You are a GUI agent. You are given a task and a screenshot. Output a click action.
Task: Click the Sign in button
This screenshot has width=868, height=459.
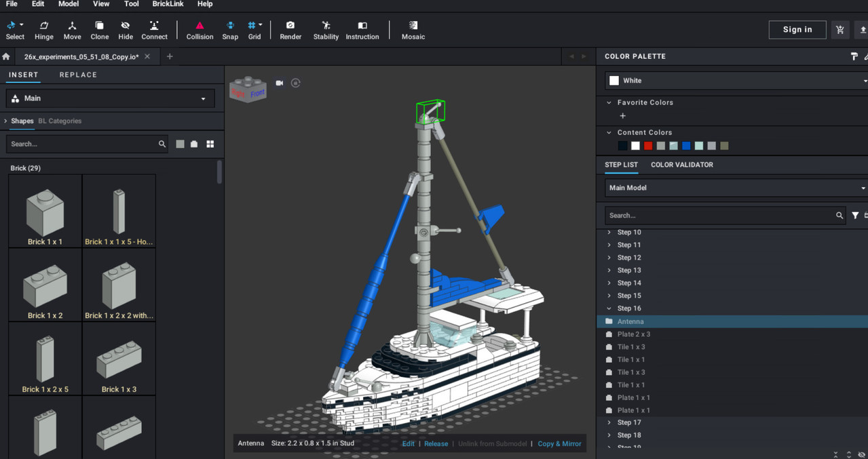(797, 30)
